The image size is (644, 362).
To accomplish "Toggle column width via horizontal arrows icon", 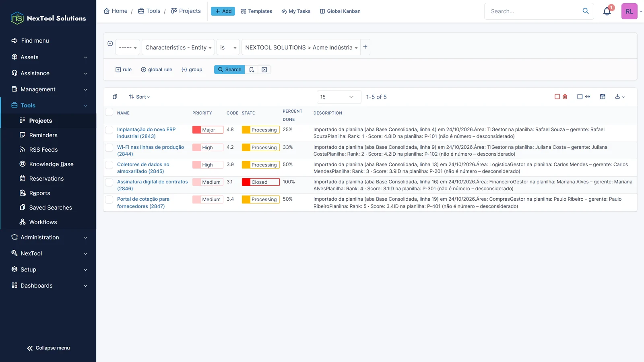I will click(588, 97).
